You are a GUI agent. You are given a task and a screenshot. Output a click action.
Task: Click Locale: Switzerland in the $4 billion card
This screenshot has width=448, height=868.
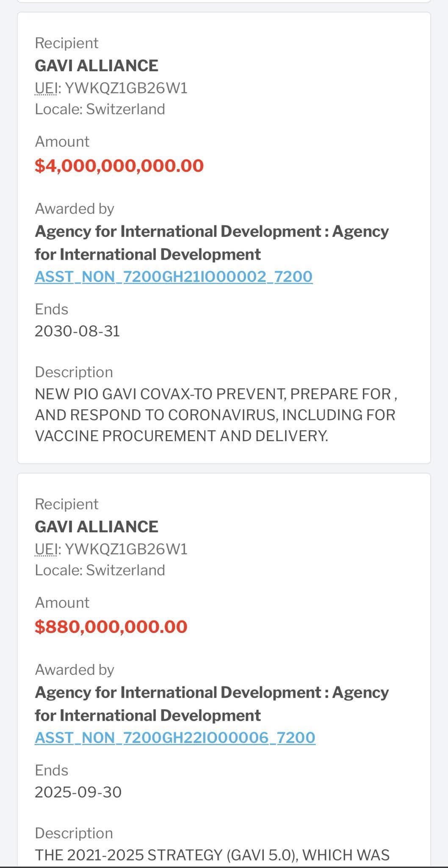tap(100, 109)
